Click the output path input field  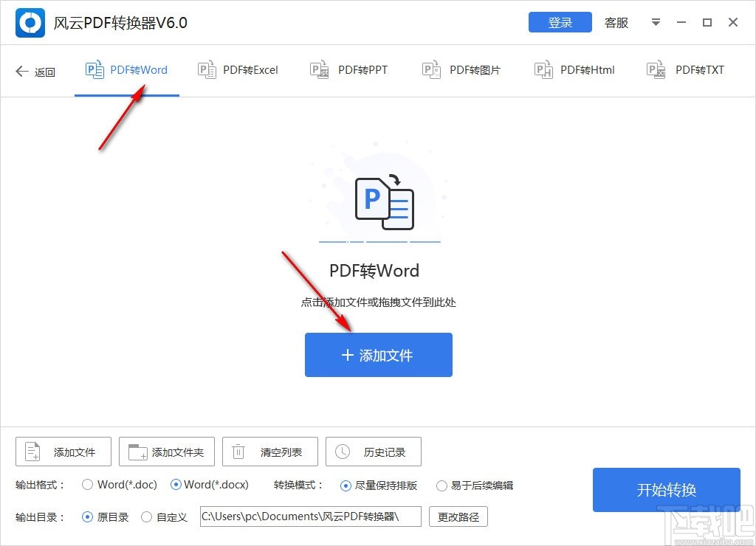point(310,516)
